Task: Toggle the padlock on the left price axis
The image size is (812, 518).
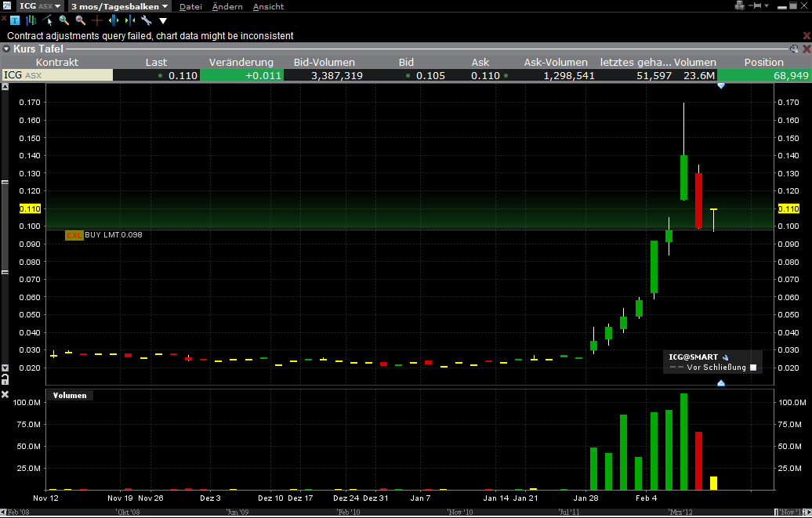Action: (4, 380)
